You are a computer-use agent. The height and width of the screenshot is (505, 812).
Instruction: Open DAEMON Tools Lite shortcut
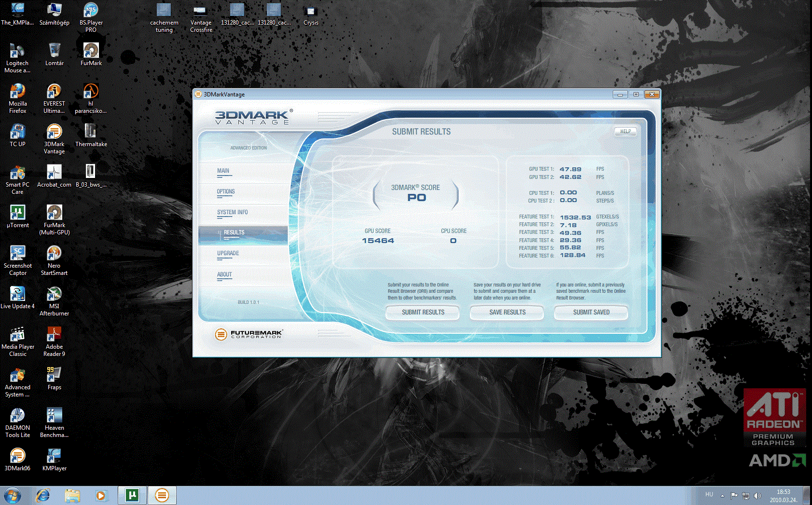tap(18, 423)
